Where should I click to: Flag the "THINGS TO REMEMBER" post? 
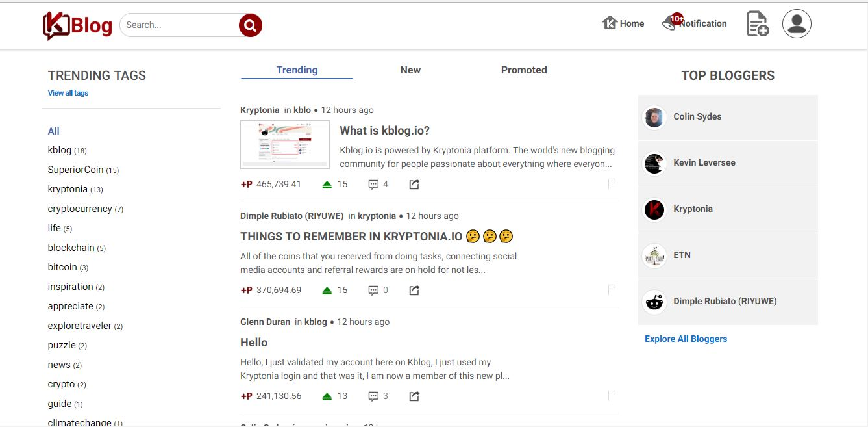pos(612,290)
